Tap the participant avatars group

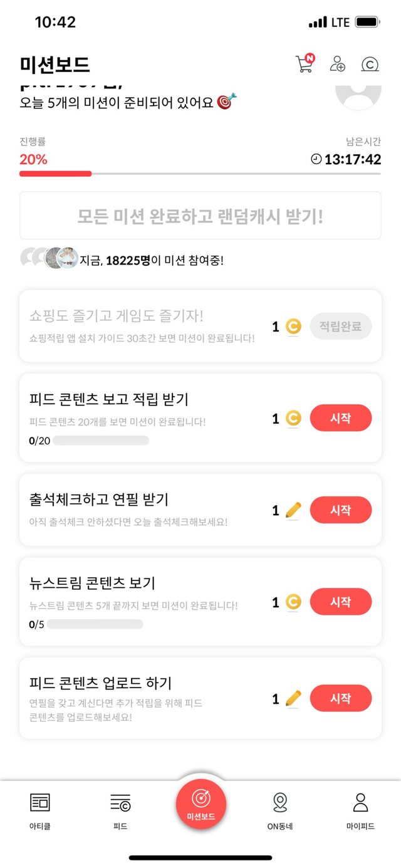tap(49, 258)
